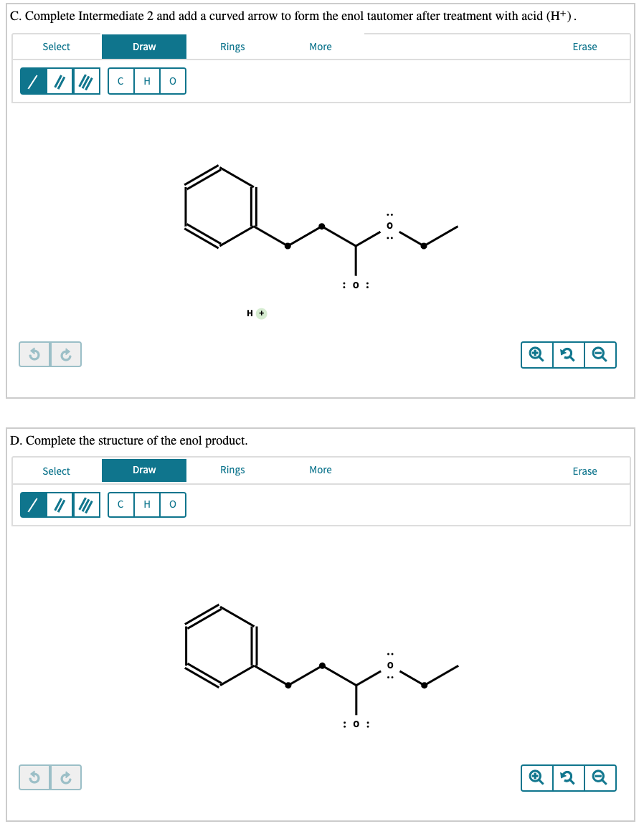This screenshot has width=644, height=829.
Task: Click the undo arrow in panel C
Action: point(34,354)
